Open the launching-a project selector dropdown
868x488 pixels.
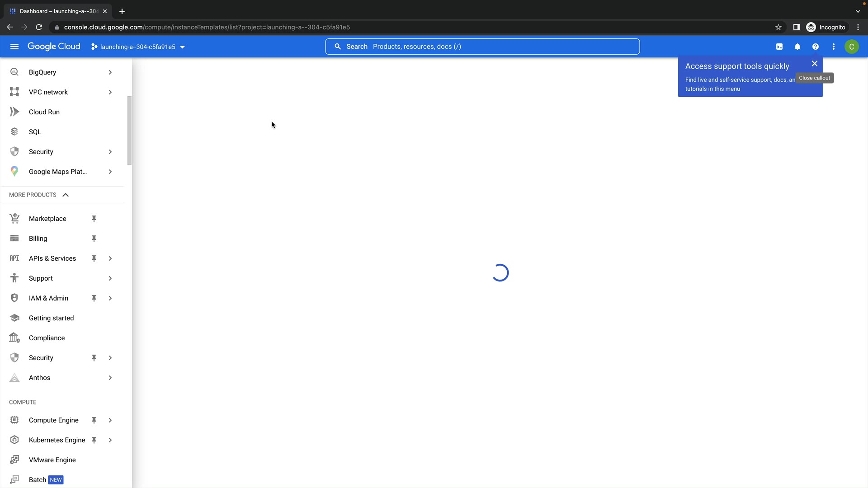click(x=138, y=47)
